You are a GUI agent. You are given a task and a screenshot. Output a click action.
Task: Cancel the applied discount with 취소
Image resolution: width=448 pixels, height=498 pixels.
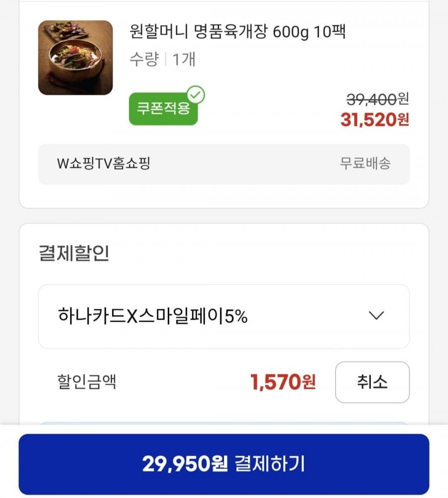click(372, 382)
